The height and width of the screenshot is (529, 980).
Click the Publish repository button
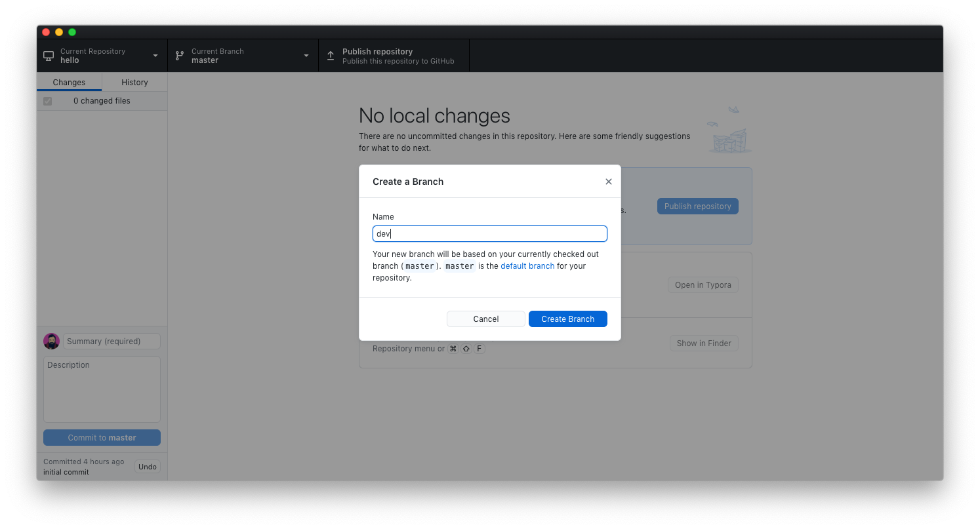[x=697, y=206]
